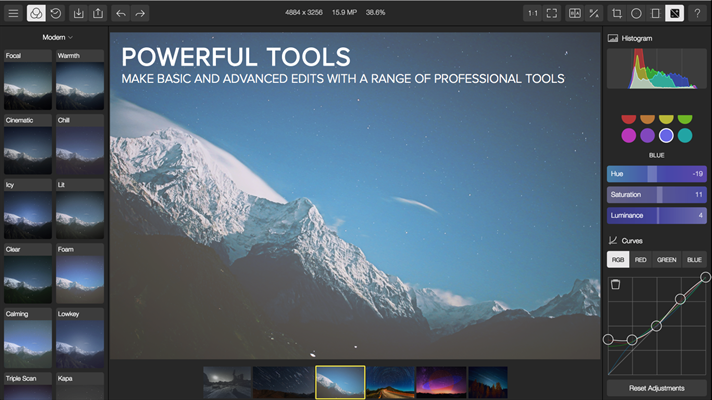Apply the Warmth preset
This screenshot has width=712, height=400.
pos(80,80)
